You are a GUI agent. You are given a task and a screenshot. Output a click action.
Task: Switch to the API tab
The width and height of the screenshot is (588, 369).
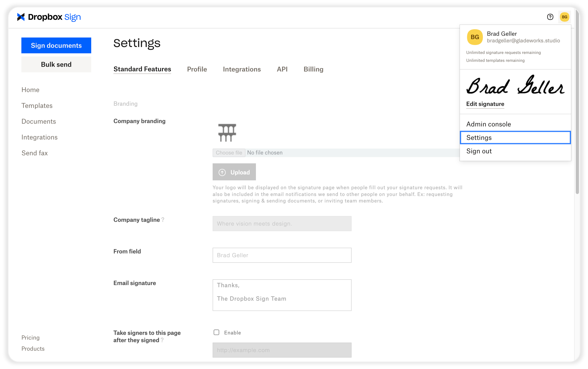point(282,69)
